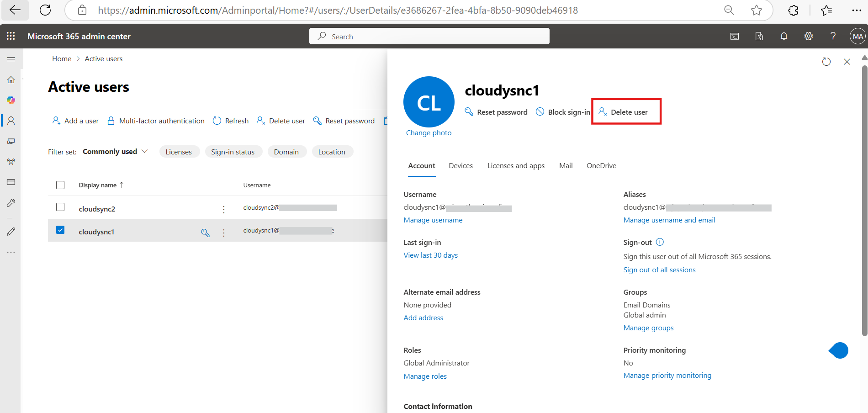Open the Billing section from the sidebar
This screenshot has width=868, height=413.
click(x=11, y=182)
